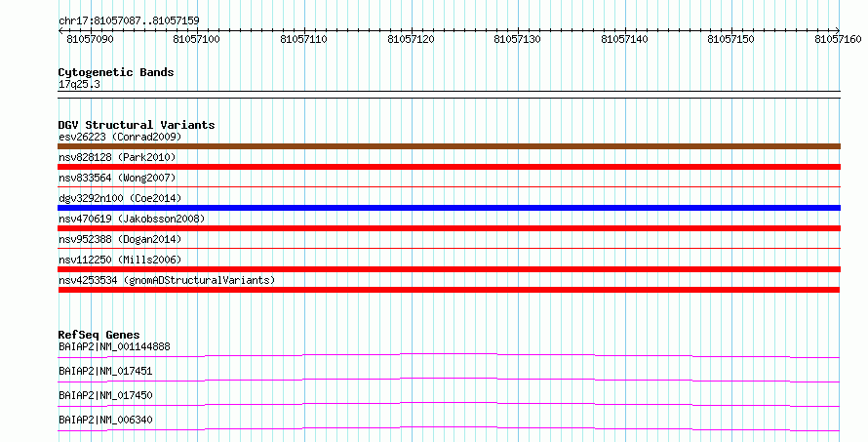Open nsv4253534 (gnomADStructuralVariants) label
The image size is (868, 442).
click(167, 280)
